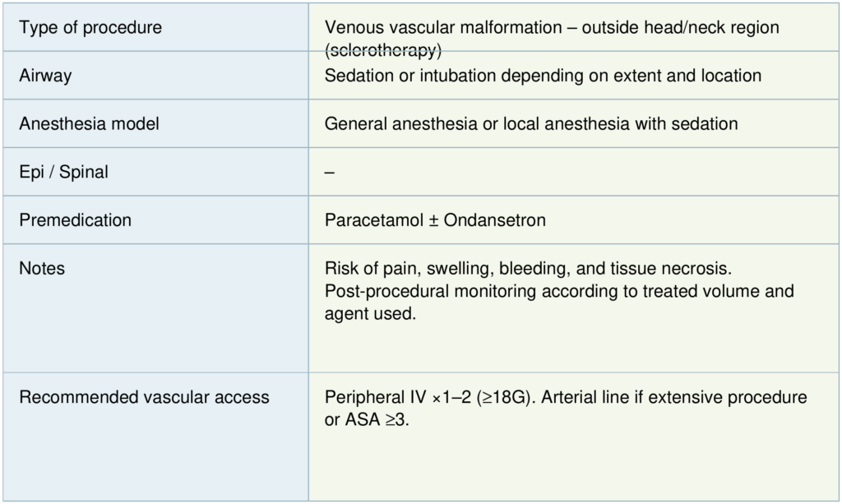Image resolution: width=842 pixels, height=504 pixels.
Task: Click the struck-through '(sclerotherapy)' text
Action: 383,50
